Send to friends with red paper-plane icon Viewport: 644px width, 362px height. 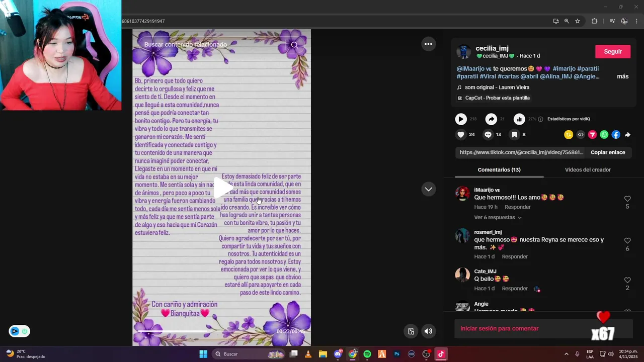click(592, 134)
